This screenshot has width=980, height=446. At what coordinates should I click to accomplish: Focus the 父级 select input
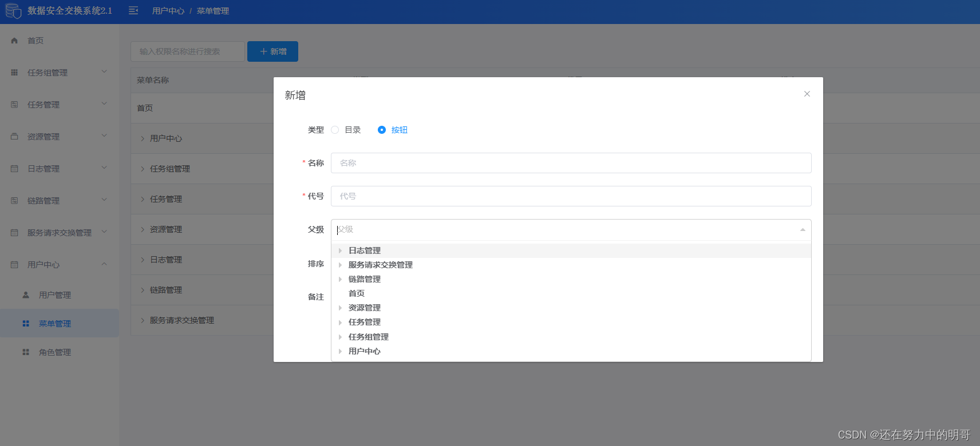571,229
